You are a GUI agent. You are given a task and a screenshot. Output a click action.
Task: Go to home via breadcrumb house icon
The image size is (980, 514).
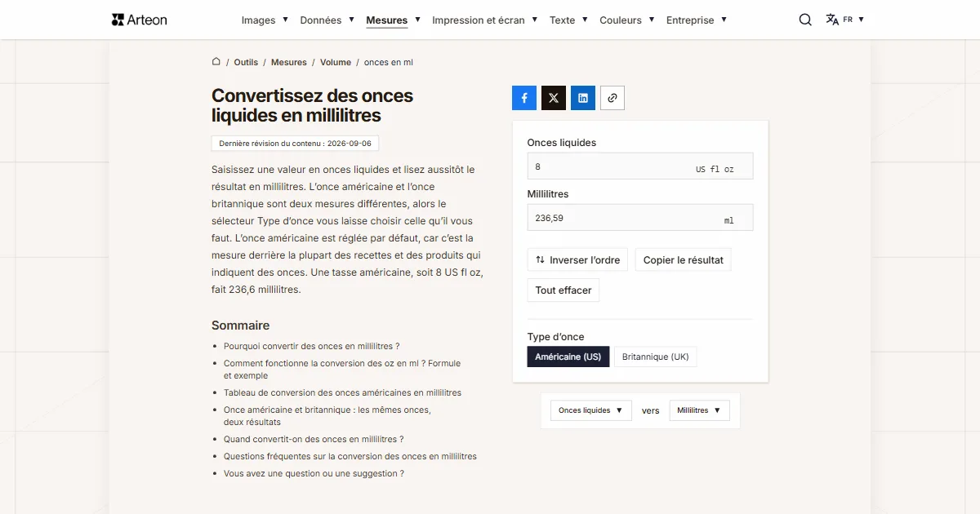coord(216,61)
